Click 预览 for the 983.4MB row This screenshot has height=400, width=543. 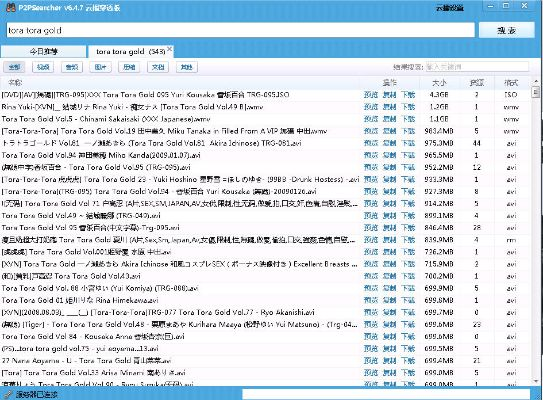(371, 131)
